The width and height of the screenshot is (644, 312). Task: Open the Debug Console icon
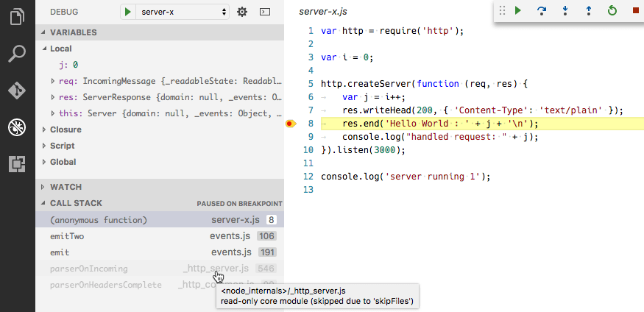pyautogui.click(x=266, y=12)
